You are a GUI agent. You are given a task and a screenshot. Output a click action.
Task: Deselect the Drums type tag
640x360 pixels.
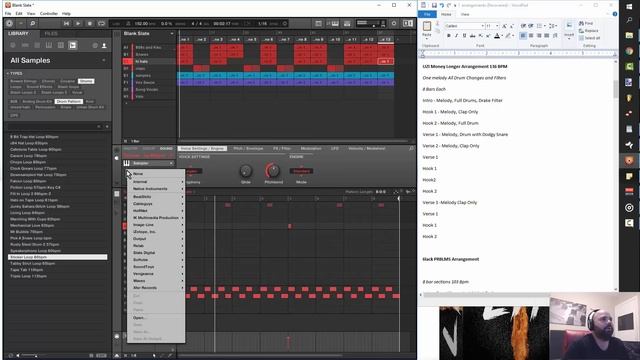click(x=86, y=81)
